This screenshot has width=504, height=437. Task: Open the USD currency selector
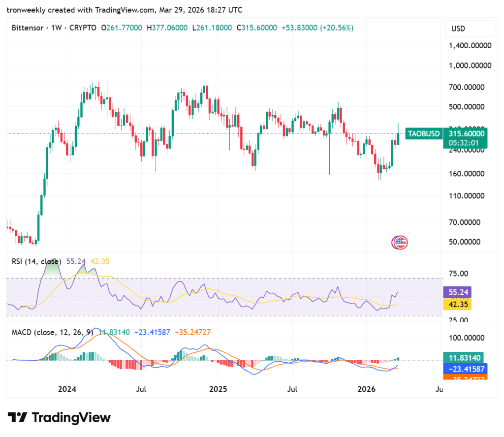tap(469, 29)
